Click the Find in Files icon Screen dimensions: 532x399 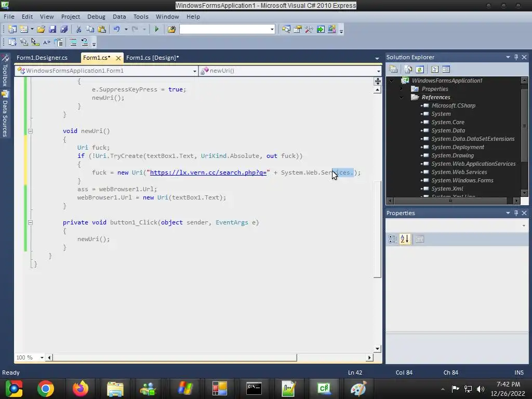[171, 29]
